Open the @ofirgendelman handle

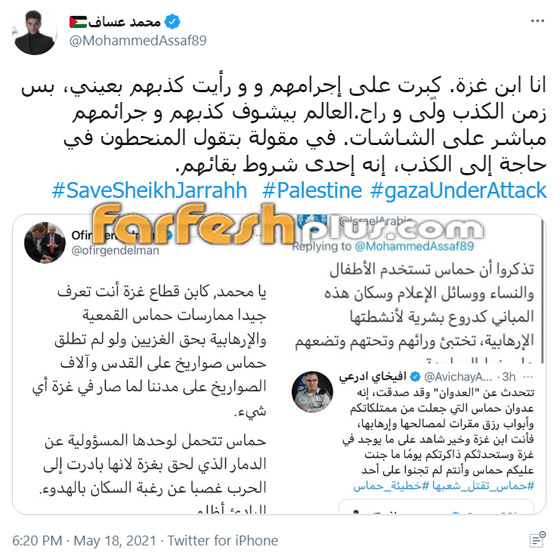coord(115,251)
